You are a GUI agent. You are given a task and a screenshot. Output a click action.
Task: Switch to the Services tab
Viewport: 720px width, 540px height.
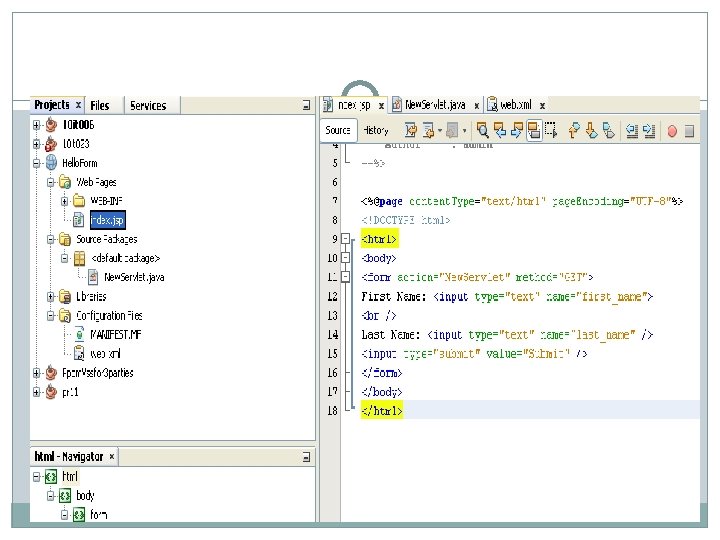pos(148,105)
